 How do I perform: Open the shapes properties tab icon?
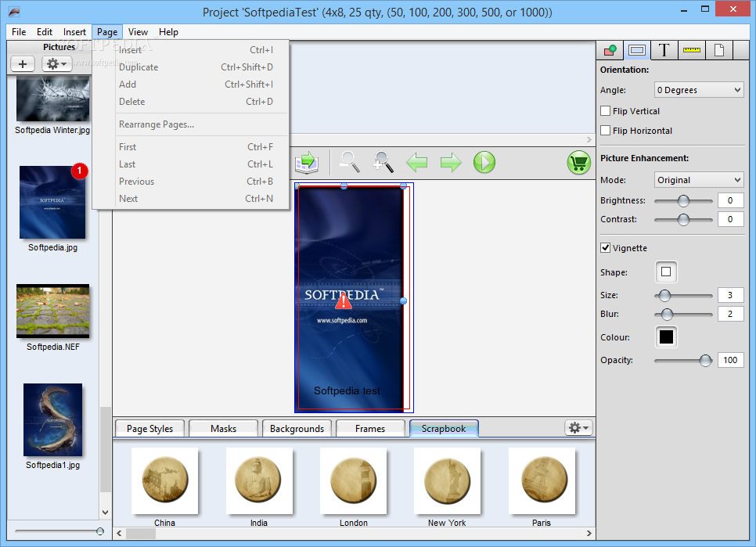click(610, 50)
